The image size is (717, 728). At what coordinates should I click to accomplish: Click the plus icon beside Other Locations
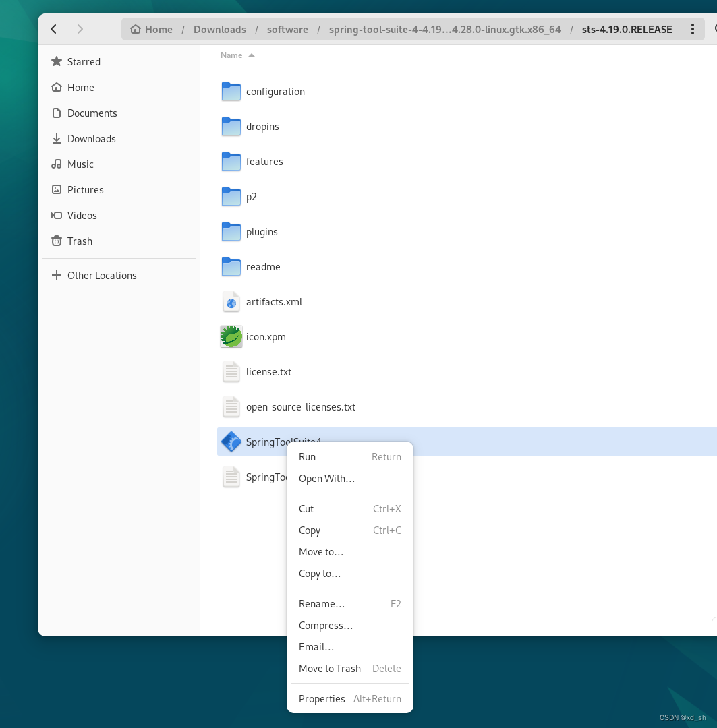pyautogui.click(x=57, y=275)
